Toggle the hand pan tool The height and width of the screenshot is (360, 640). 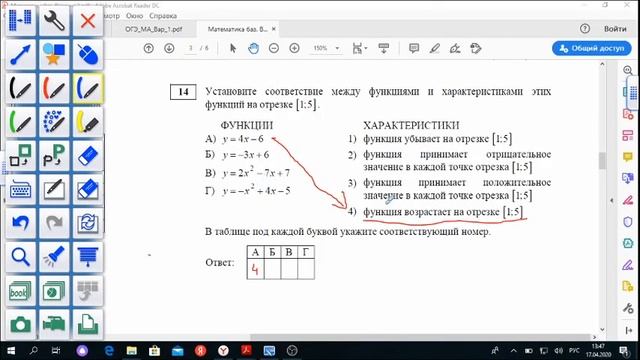[x=253, y=49]
